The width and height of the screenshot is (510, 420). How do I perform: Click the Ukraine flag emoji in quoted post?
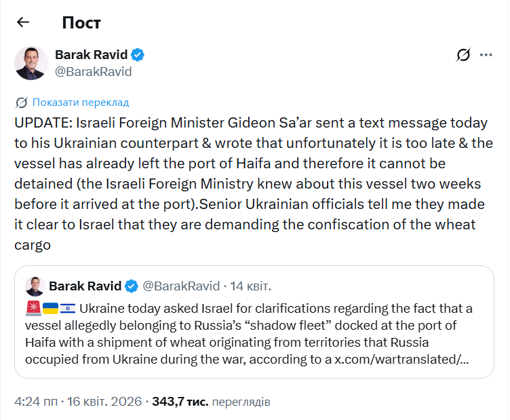coord(50,309)
